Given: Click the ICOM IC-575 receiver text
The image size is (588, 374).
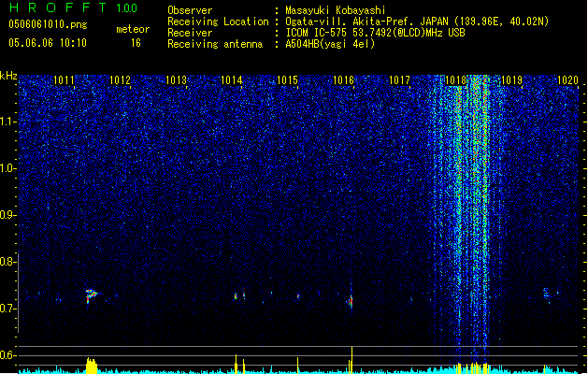Looking at the screenshot, I should 375,33.
